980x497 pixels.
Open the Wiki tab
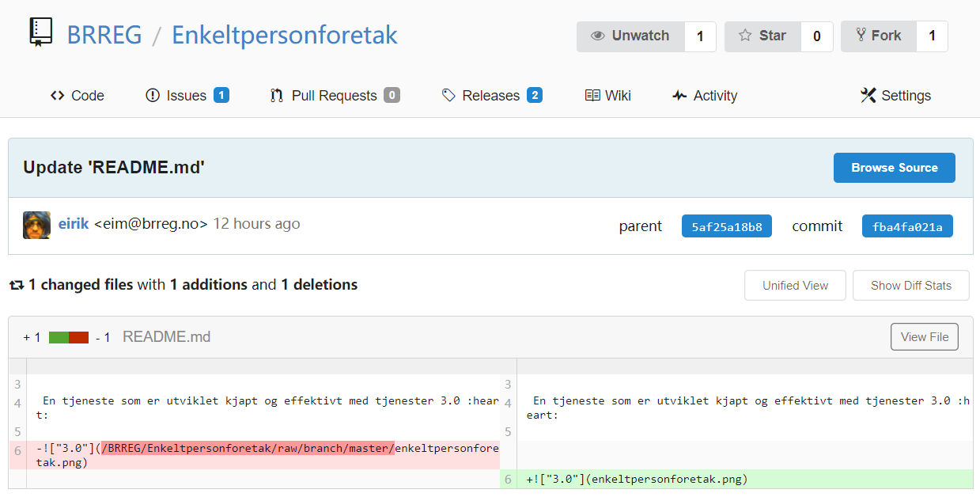607,96
